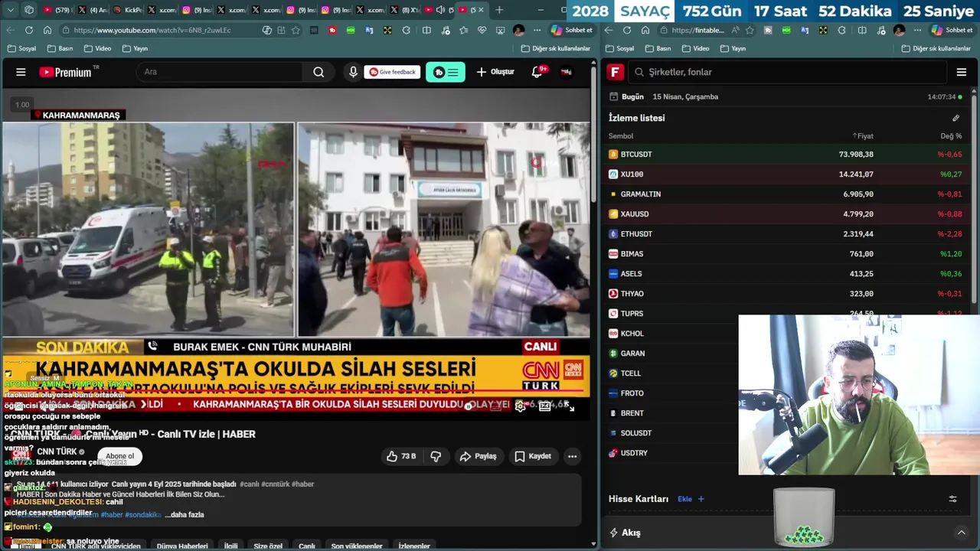Open the three-dot more actions under video
Screen dimensions: 980x551
(x=572, y=456)
